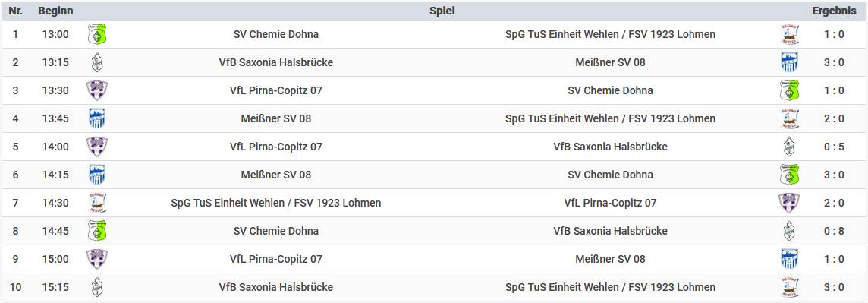The width and height of the screenshot is (868, 303).
Task: Click VfB Saxonia Halsbrücke crest in match 2
Action: (x=97, y=62)
